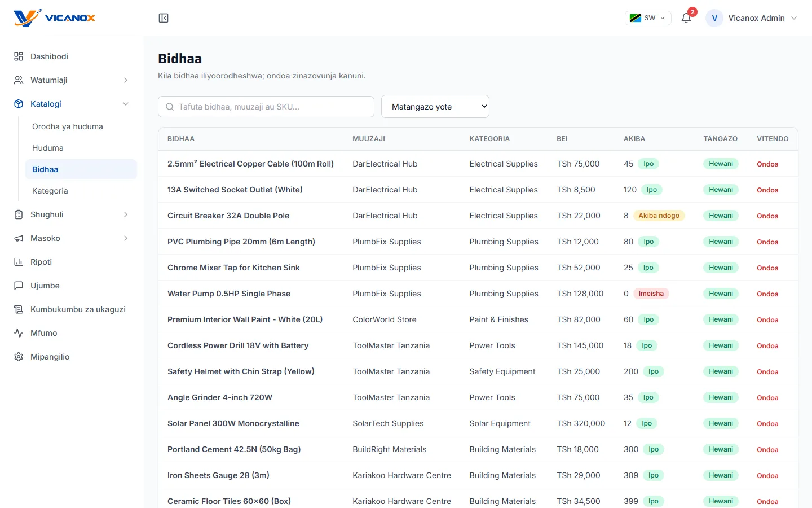Click the price TSh 145,000
The image size is (812, 508).
click(x=580, y=345)
